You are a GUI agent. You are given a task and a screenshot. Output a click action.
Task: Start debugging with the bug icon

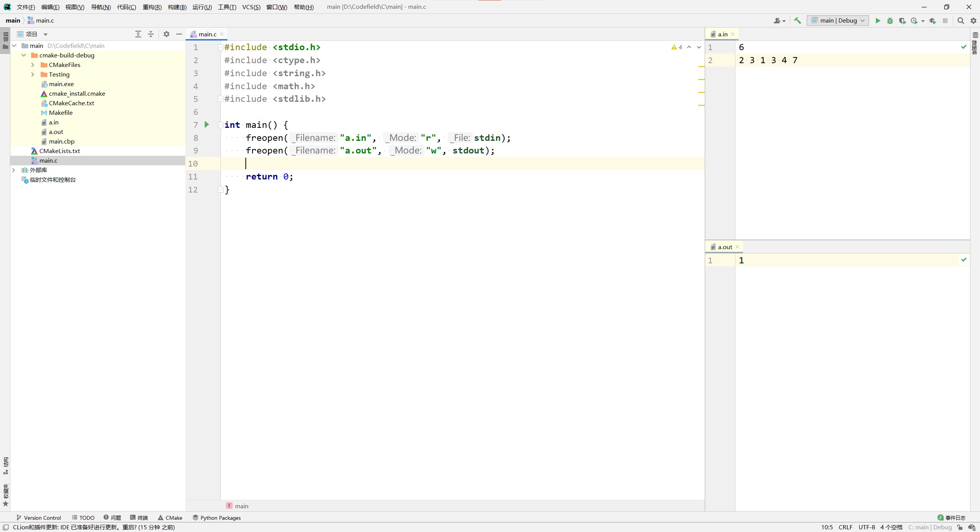(x=890, y=21)
